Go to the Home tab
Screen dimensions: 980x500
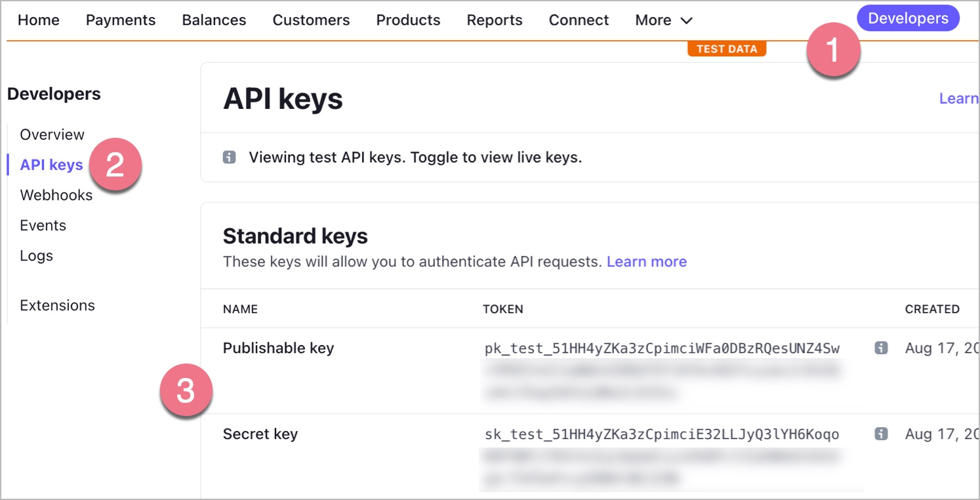click(x=39, y=20)
